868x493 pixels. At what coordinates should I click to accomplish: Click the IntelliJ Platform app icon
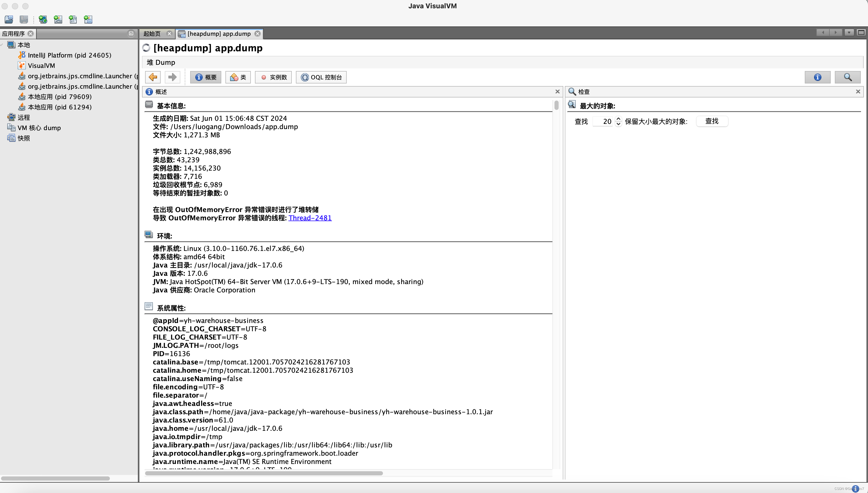coord(22,55)
